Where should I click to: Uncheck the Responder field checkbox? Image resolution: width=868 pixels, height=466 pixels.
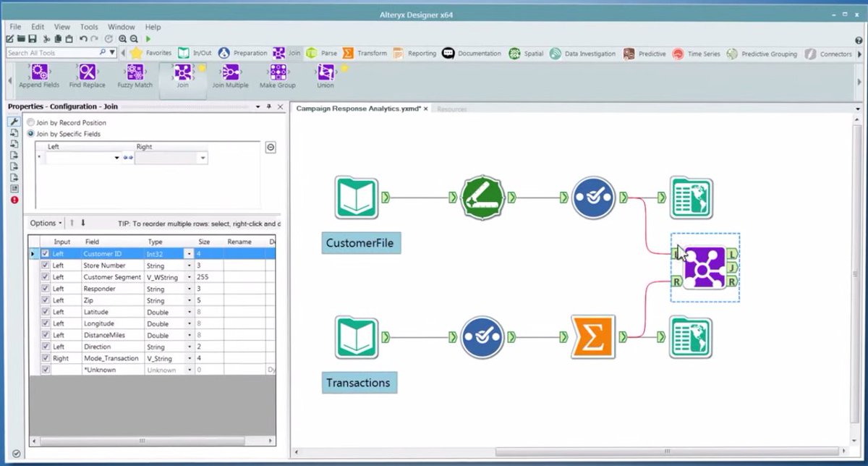click(46, 289)
